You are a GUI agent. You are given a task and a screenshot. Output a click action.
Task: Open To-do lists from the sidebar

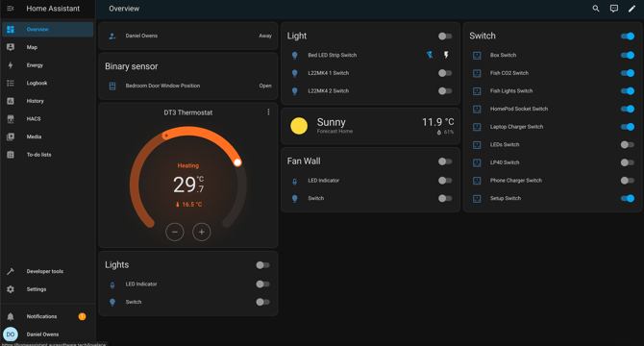click(48, 155)
